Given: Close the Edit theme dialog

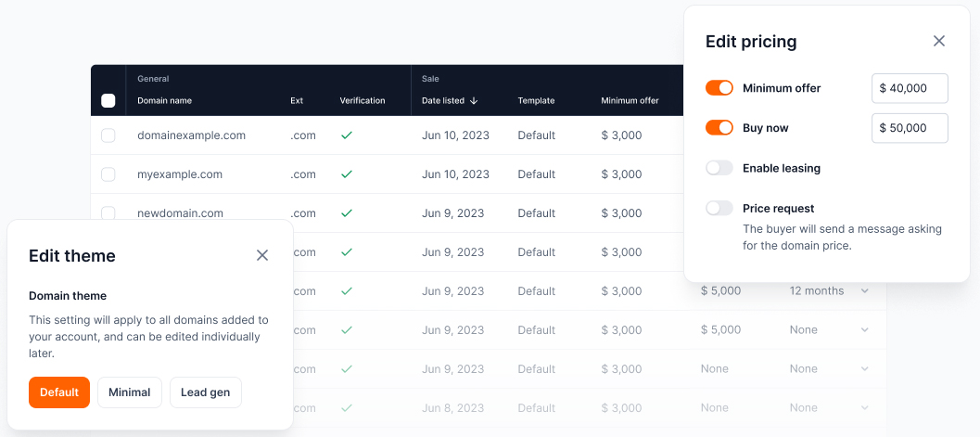Looking at the screenshot, I should click(x=262, y=255).
